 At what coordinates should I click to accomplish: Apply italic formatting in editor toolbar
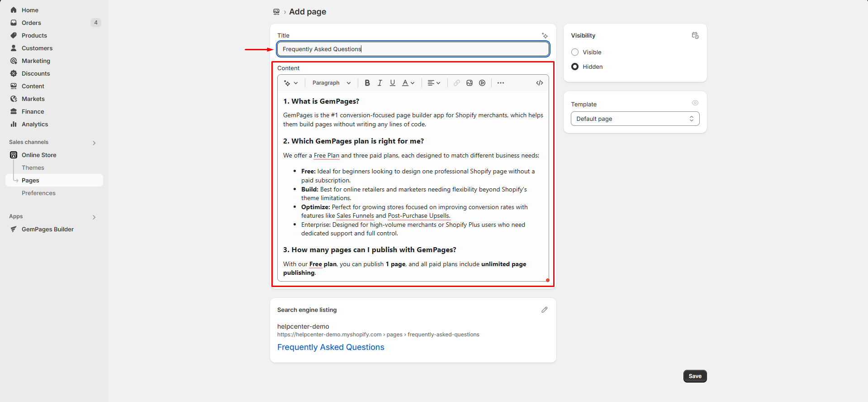[380, 83]
